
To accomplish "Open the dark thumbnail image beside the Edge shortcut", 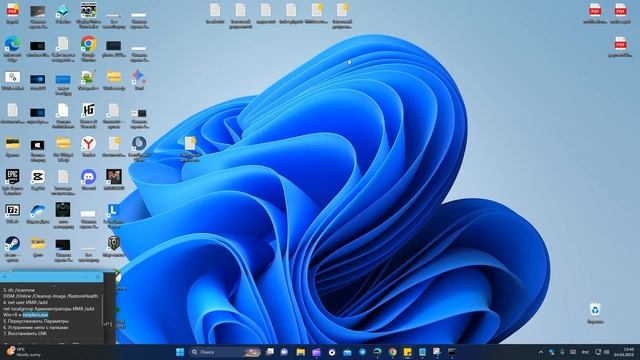I will coord(38,46).
